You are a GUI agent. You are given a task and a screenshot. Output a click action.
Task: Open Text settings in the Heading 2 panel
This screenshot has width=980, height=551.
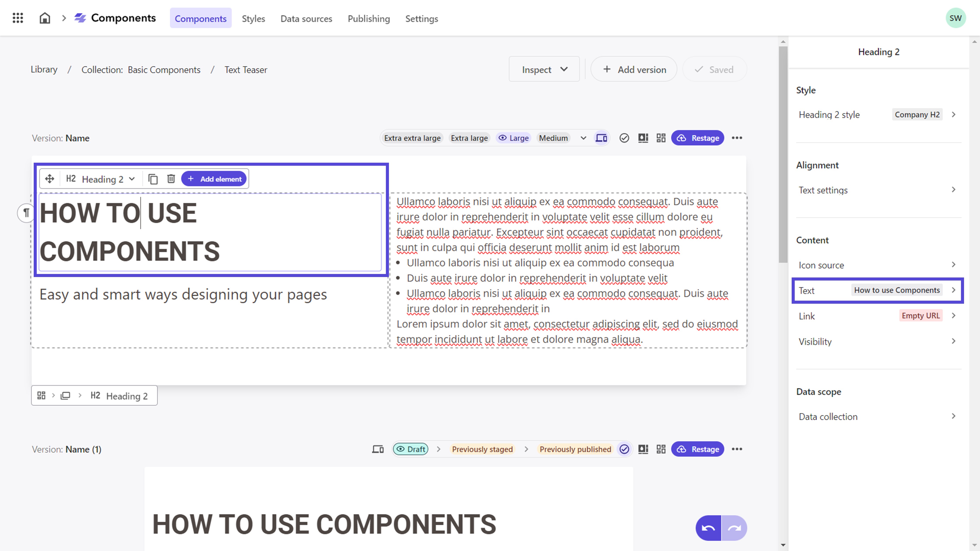coord(875,190)
